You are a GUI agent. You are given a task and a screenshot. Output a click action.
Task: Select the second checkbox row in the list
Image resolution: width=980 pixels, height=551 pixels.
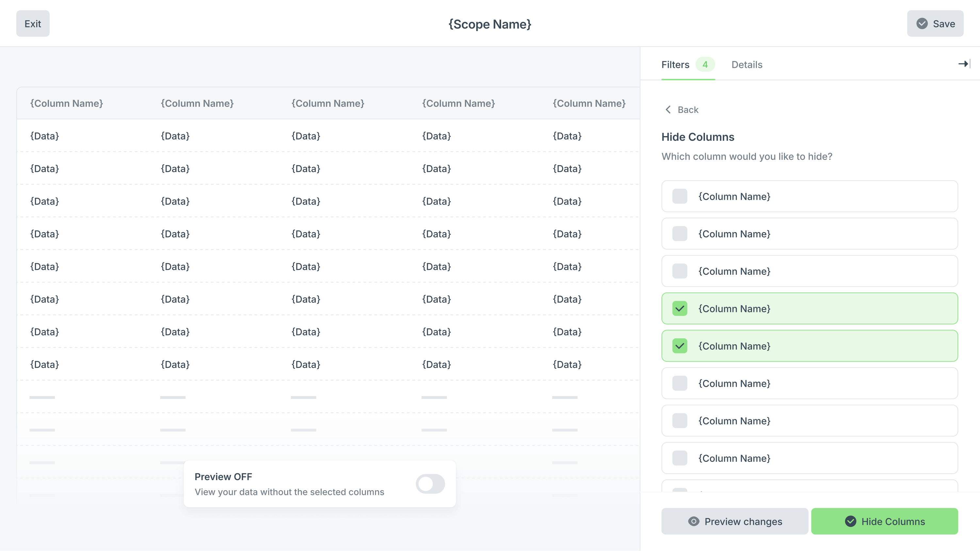point(809,234)
